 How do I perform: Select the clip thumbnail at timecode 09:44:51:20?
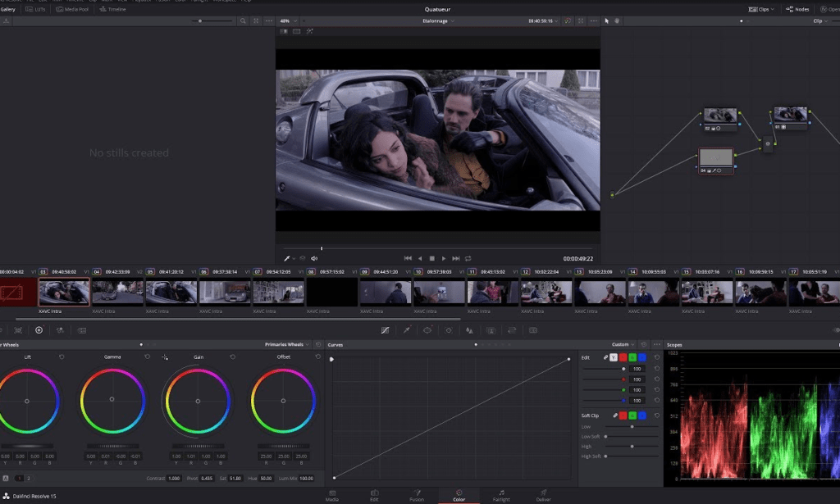tap(386, 291)
